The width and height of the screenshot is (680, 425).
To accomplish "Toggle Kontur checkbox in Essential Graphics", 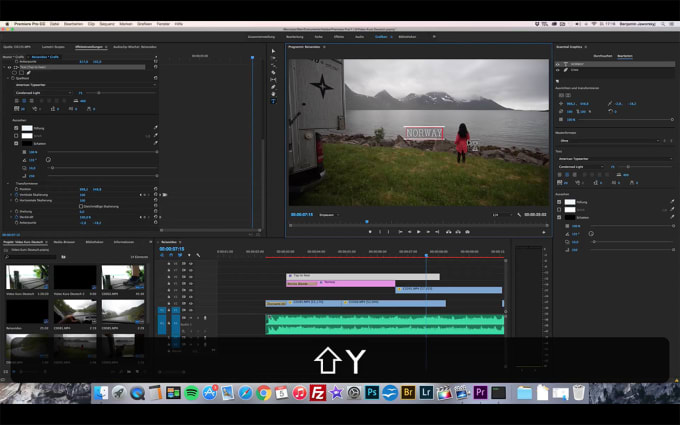I will pos(559,209).
